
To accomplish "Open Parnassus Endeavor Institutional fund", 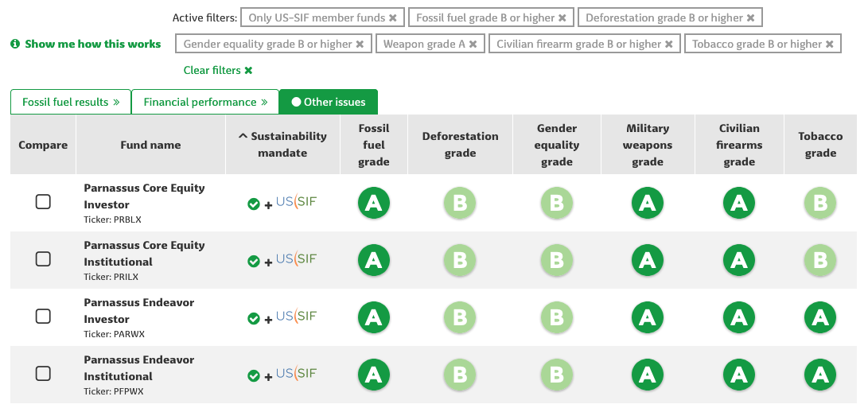I will coord(139,367).
